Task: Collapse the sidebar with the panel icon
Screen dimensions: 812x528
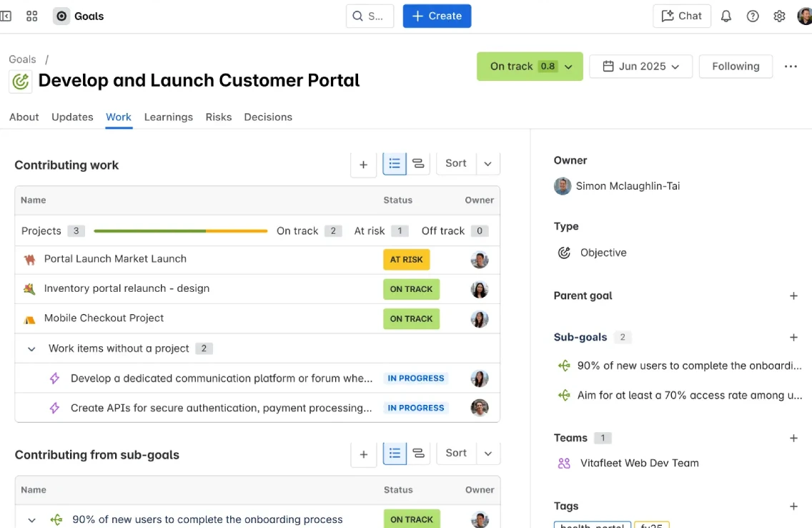Action: click(x=6, y=16)
